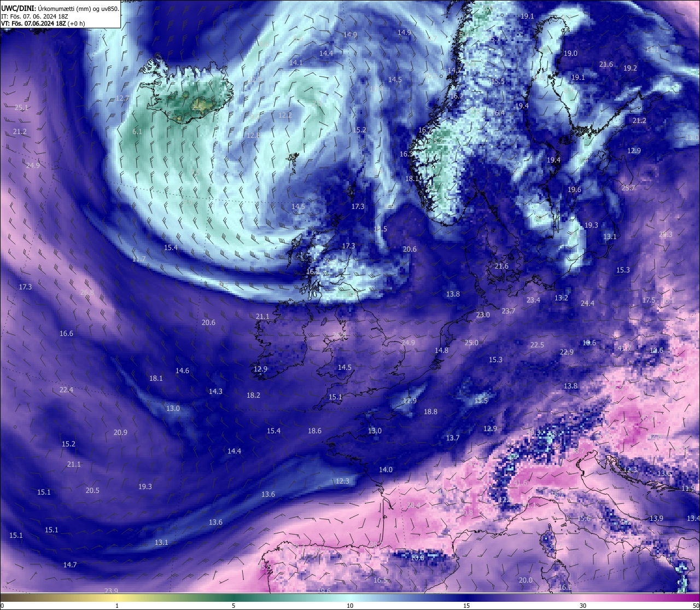Click the '1' tick on the color scale
This screenshot has width=700, height=610.
click(117, 606)
